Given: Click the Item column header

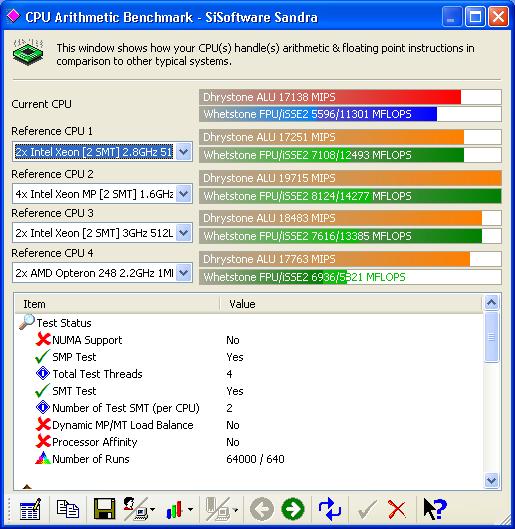Looking at the screenshot, I should click(x=117, y=304).
